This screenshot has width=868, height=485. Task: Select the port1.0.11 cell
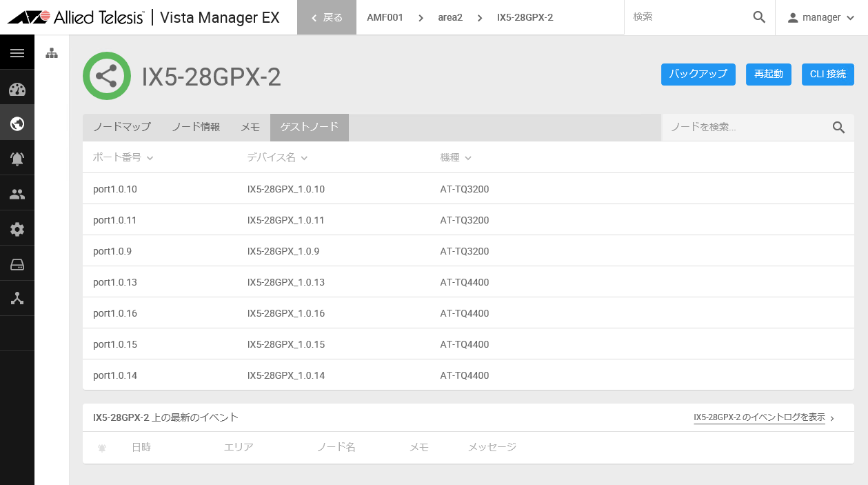(115, 220)
